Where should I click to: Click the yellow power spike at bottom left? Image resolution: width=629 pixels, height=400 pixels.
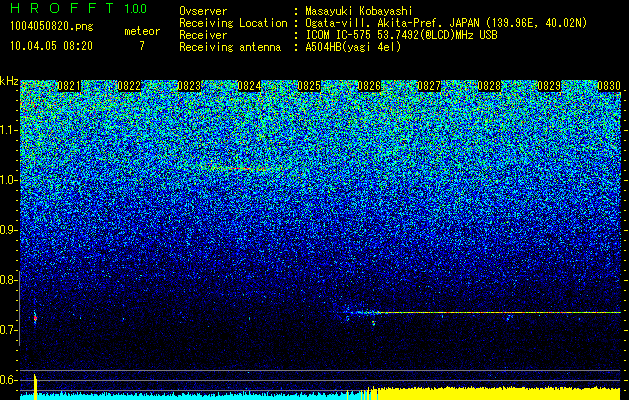[x=35, y=387]
